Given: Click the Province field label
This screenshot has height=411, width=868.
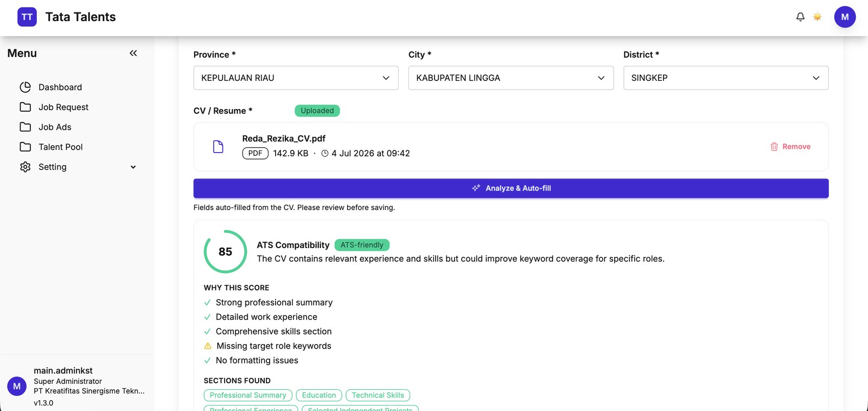Looking at the screenshot, I should [214, 54].
